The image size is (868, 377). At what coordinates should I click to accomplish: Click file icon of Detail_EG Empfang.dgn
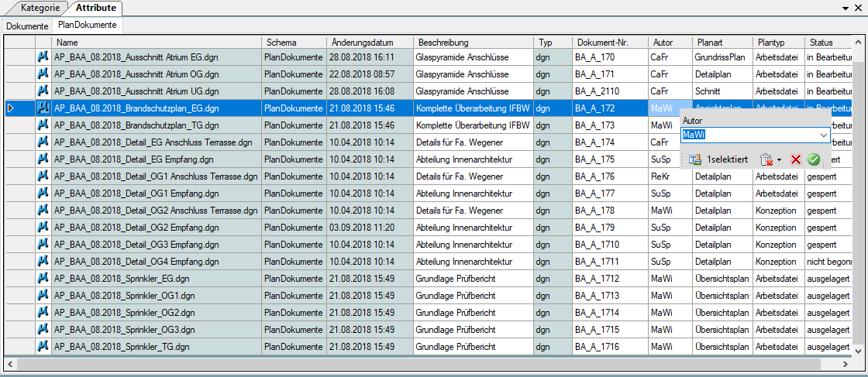click(43, 159)
